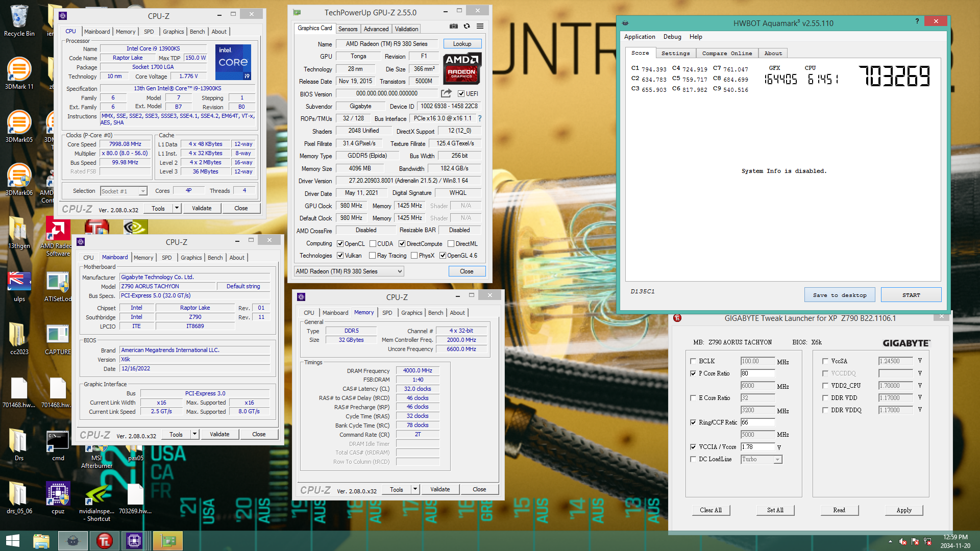Click the Intel Core i9 logo in CPU-Z
Image resolution: width=980 pixels, height=551 pixels.
233,62
